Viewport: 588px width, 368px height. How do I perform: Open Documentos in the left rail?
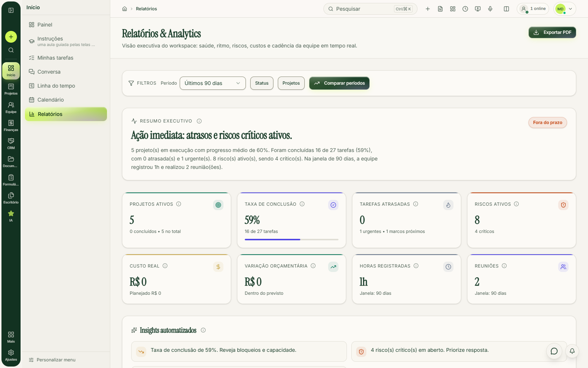click(11, 161)
